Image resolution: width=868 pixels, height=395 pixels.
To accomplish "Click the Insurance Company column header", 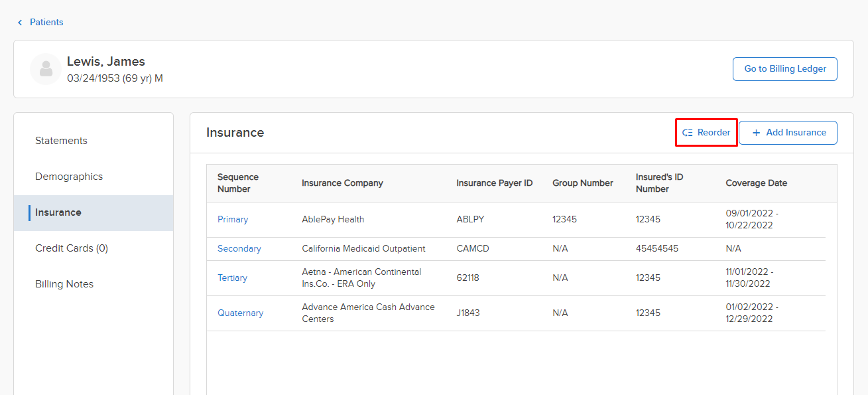I will coord(342,183).
